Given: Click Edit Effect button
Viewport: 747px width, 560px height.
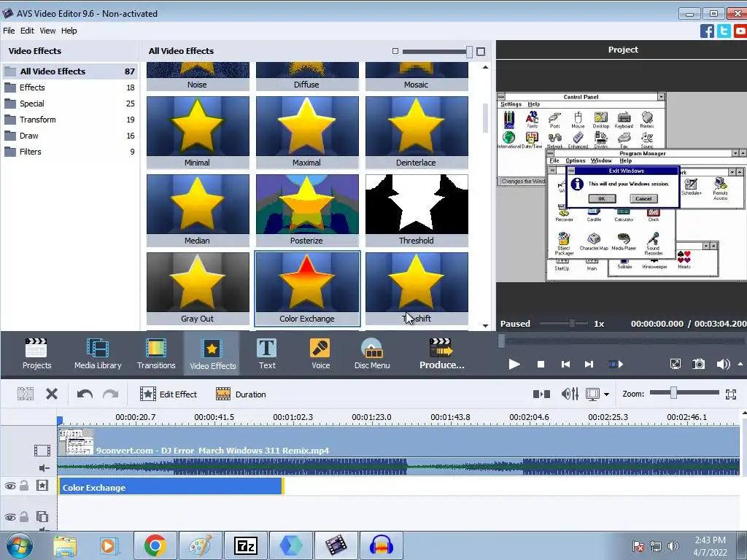Looking at the screenshot, I should click(169, 394).
